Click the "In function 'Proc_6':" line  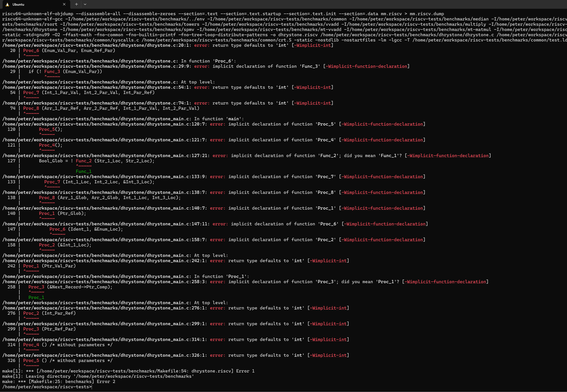point(119,61)
